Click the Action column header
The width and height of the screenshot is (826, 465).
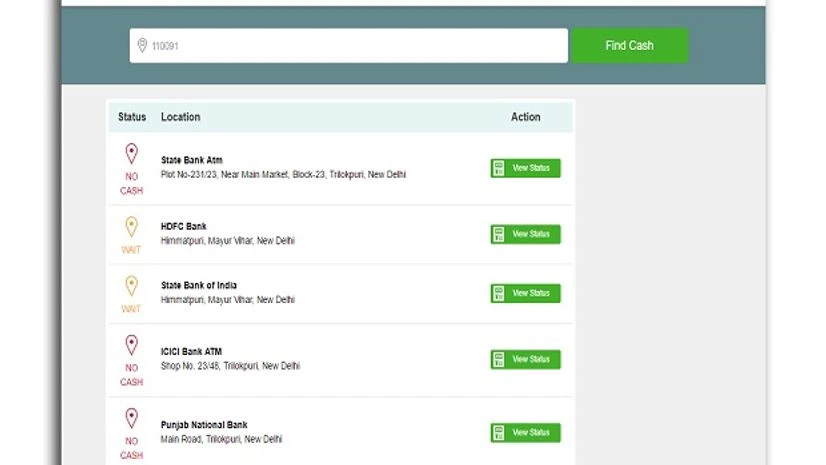(525, 117)
